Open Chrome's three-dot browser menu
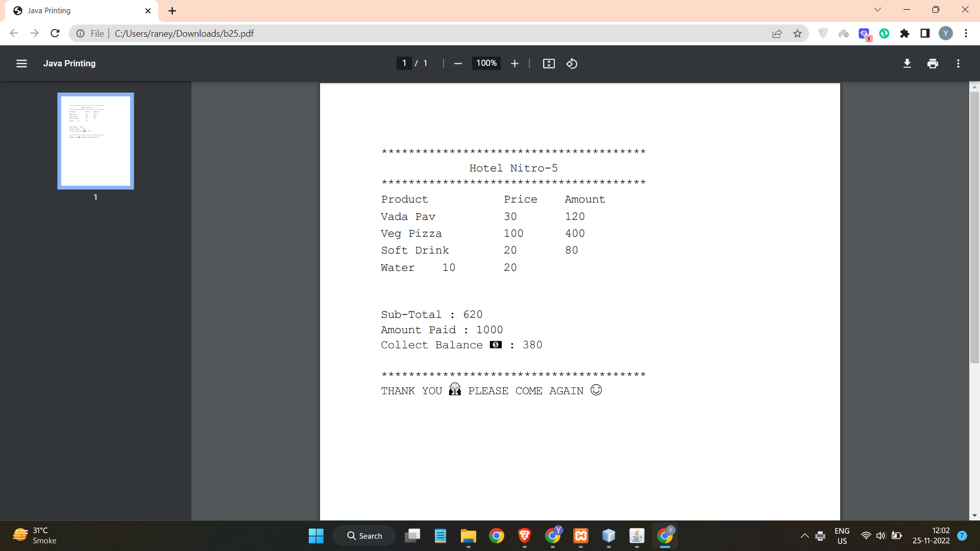Screen dimensions: 980x551 point(966,33)
